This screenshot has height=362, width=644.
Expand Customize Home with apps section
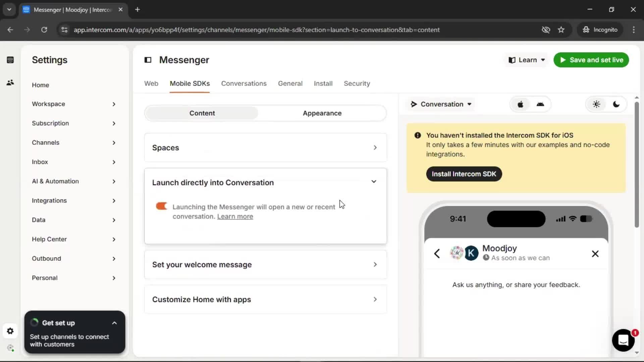tap(265, 300)
